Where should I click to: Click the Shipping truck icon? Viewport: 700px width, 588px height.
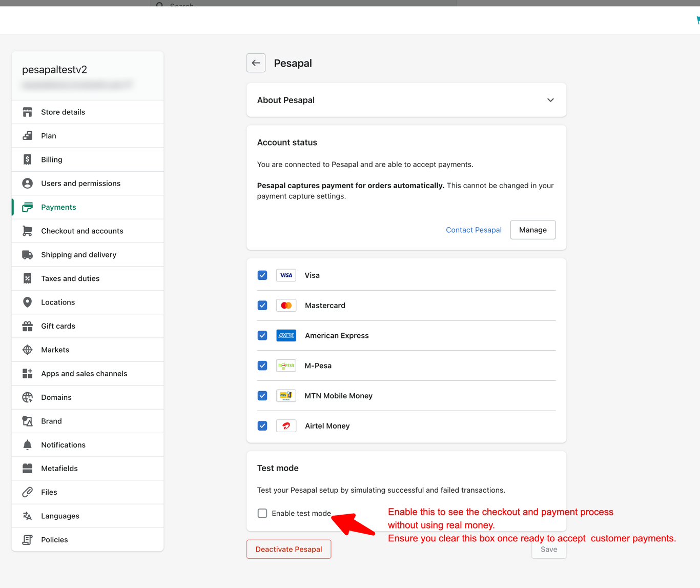(28, 255)
